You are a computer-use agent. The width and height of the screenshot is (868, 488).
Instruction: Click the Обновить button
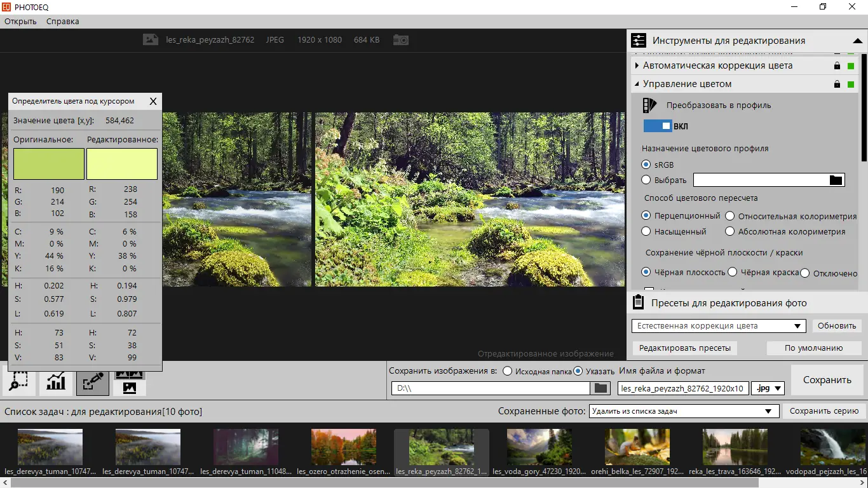point(837,326)
